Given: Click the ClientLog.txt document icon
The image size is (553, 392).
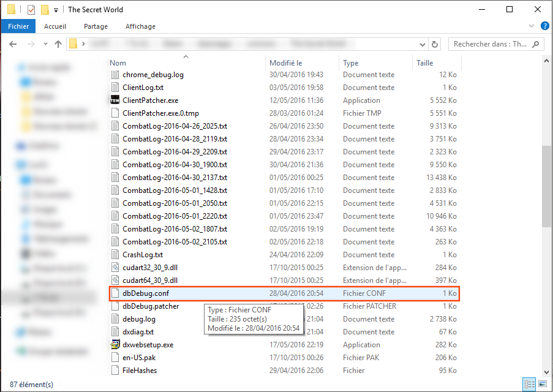Looking at the screenshot, I should pos(115,87).
